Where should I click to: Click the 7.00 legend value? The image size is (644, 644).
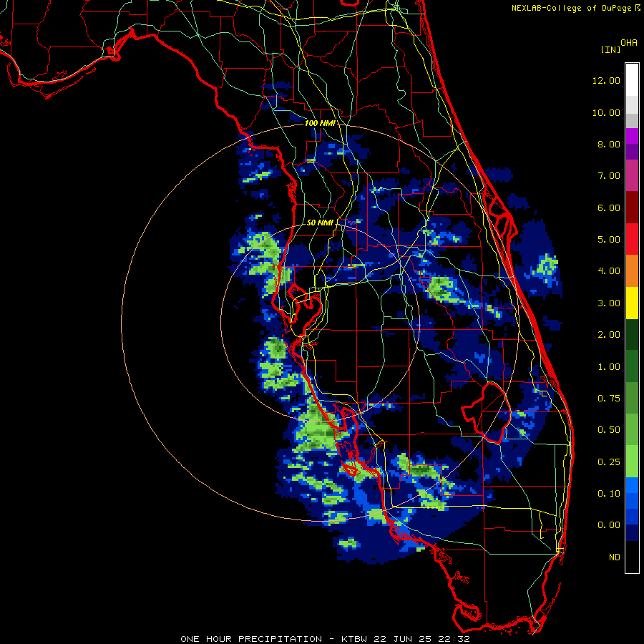click(609, 176)
